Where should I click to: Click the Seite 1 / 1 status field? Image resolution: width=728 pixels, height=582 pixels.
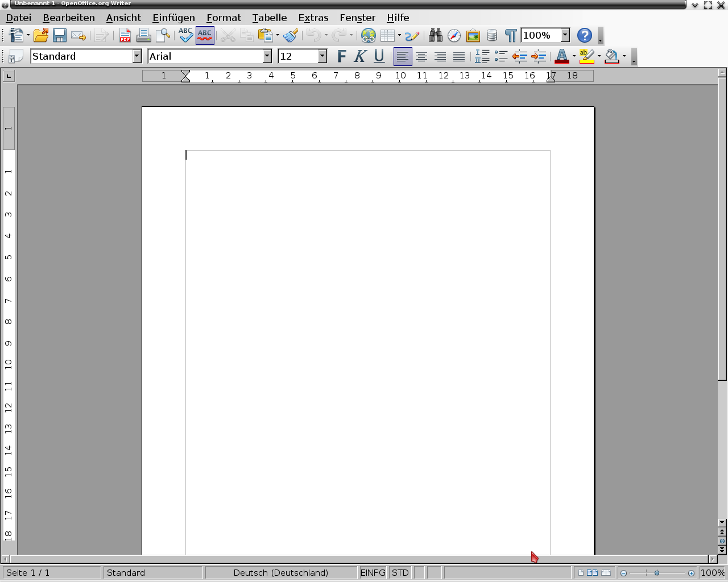tap(52, 572)
